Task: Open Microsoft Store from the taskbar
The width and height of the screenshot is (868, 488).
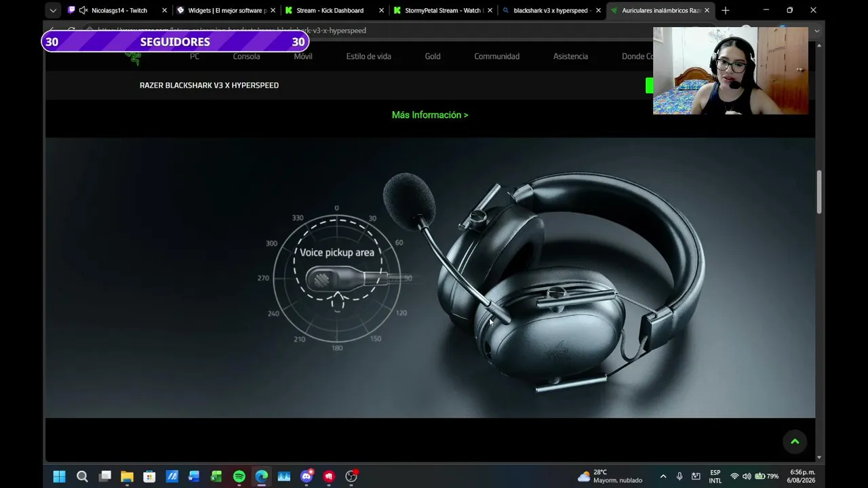Action: (149, 476)
